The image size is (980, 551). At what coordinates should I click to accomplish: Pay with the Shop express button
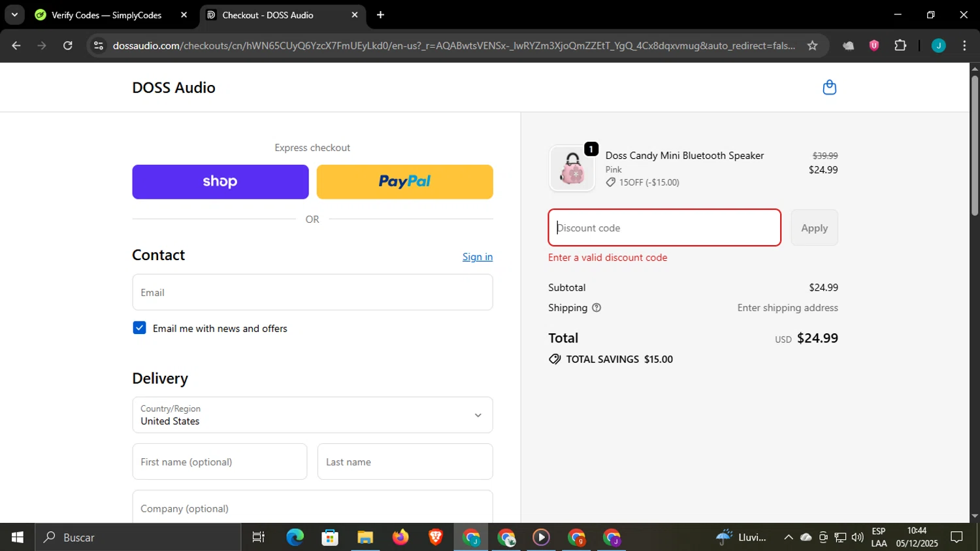[x=220, y=182]
